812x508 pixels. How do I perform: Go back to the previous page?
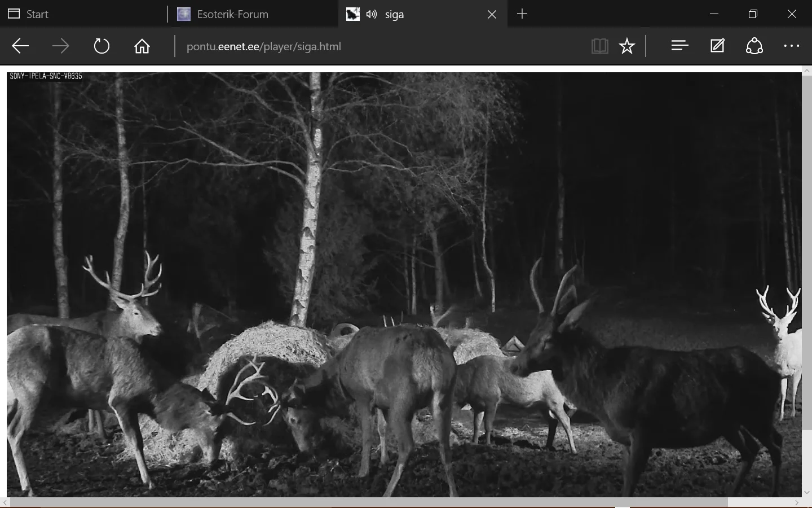coord(20,46)
